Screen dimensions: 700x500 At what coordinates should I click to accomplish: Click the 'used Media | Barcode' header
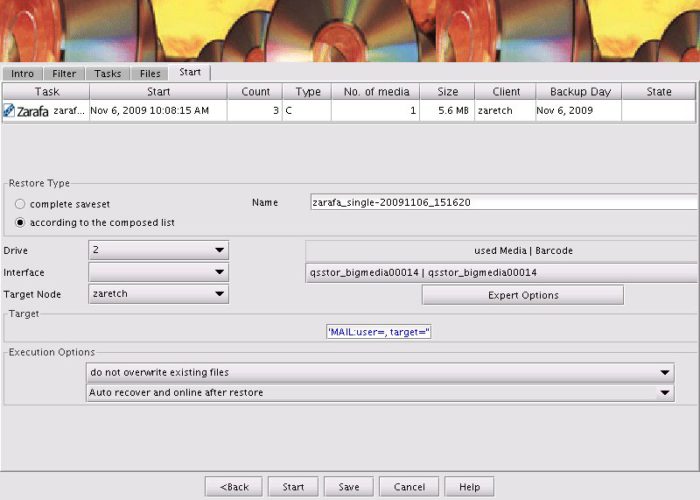(x=502, y=250)
